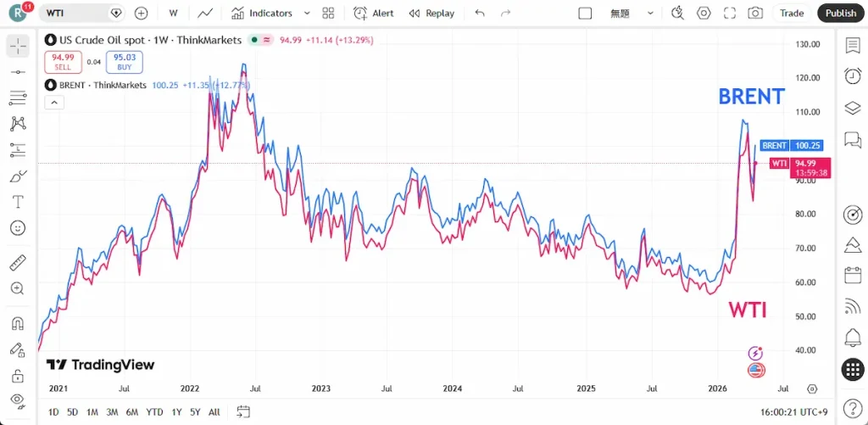Screen dimensions: 868x425
Task: Open the emoji and icons tool
Action: (x=18, y=227)
